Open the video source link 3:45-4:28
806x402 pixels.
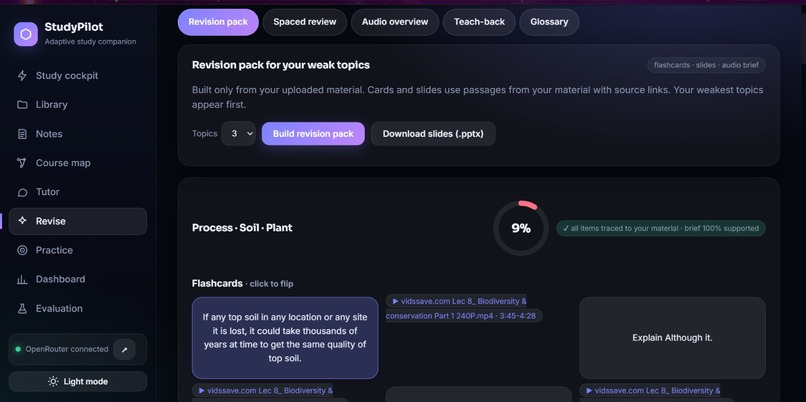[464, 308]
